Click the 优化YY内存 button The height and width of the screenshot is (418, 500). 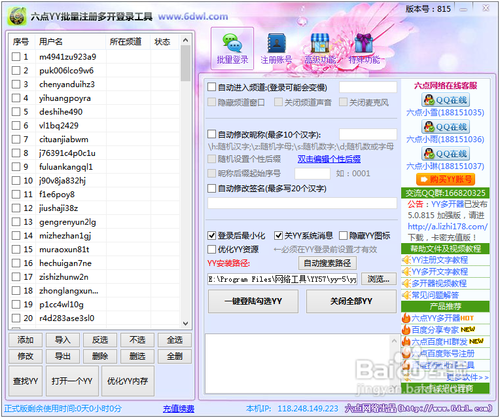pyautogui.click(x=128, y=381)
